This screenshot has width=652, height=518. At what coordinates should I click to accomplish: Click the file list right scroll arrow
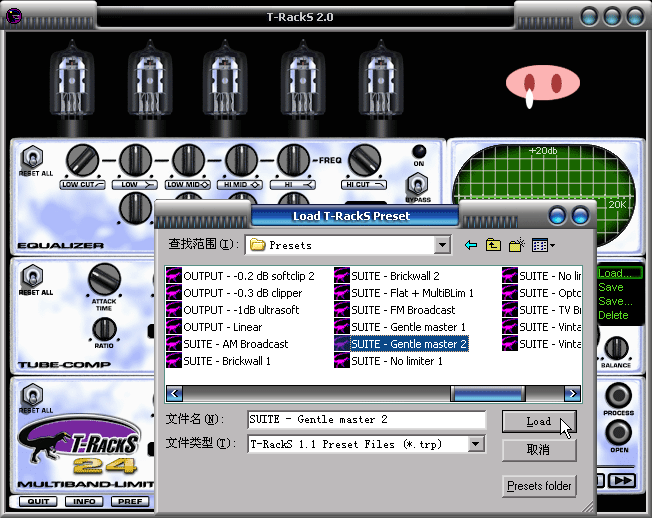coord(573,393)
